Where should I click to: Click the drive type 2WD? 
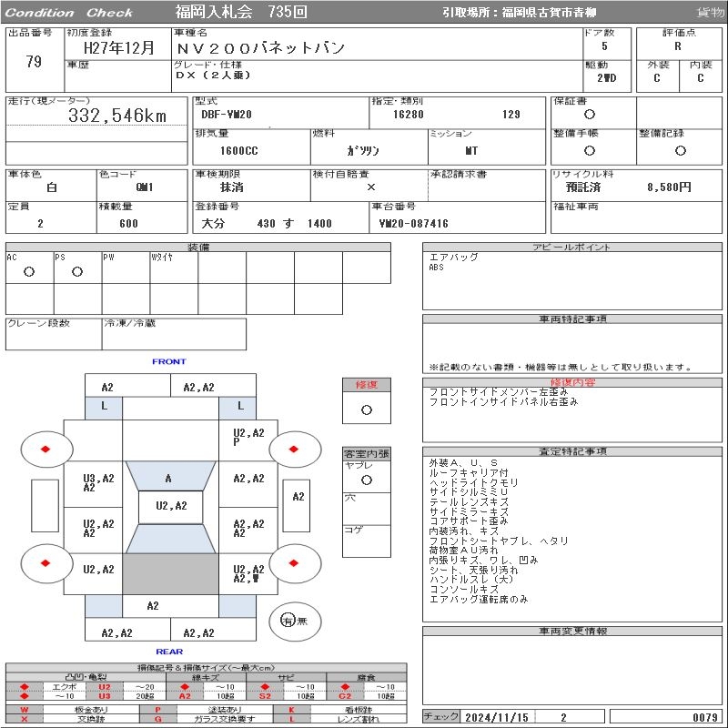click(606, 78)
